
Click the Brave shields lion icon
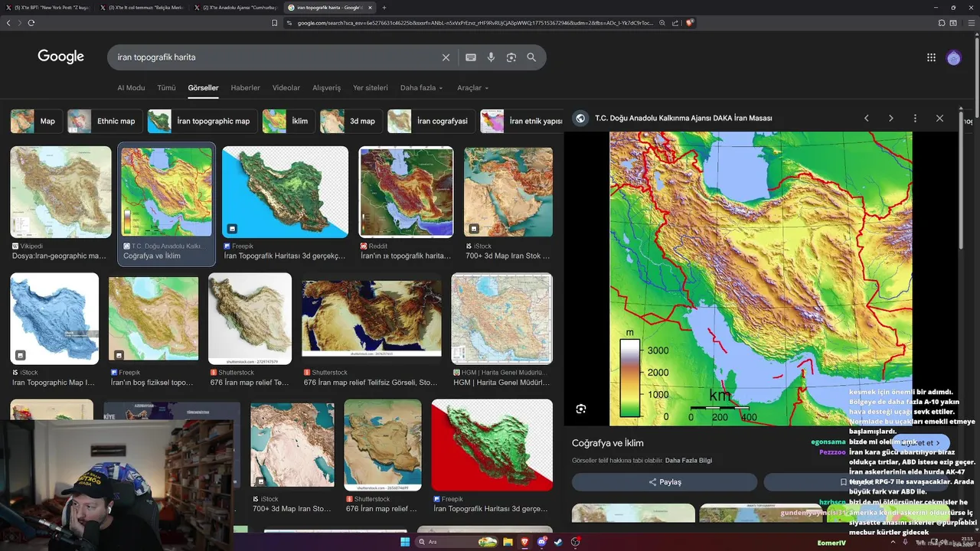click(x=689, y=23)
